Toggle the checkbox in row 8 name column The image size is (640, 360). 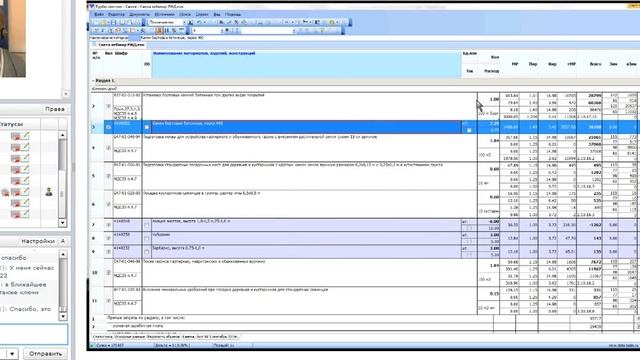click(147, 238)
